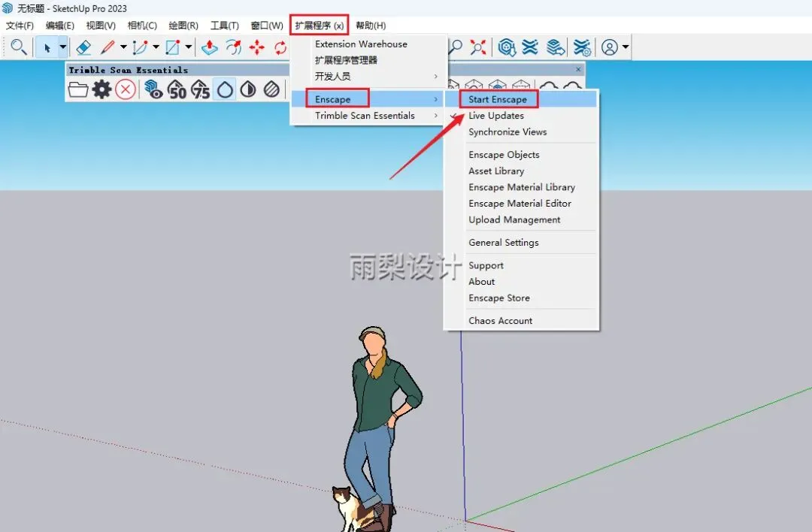Screen dimensions: 812x532
Task: Toggle the striped drop render mode
Action: click(x=271, y=89)
